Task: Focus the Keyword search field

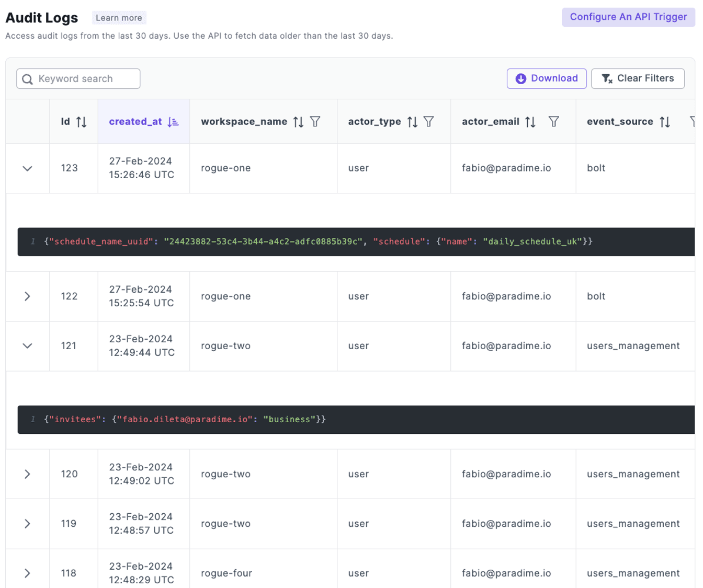Action: pyautogui.click(x=78, y=79)
